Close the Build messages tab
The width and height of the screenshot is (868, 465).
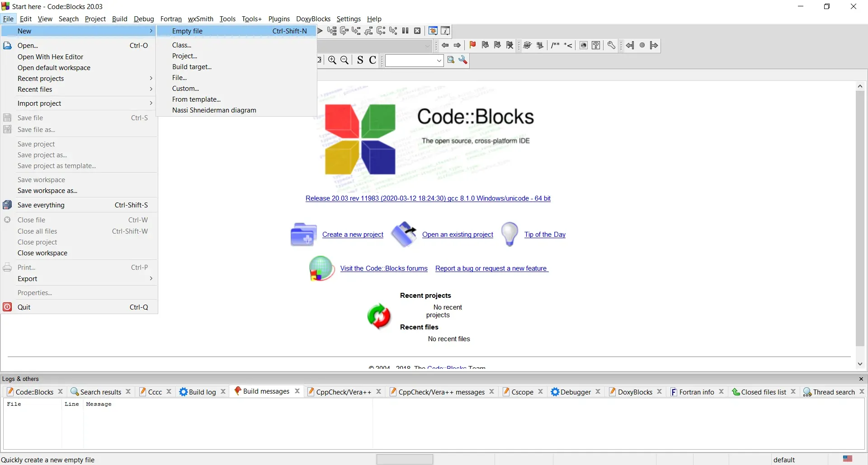coord(297,391)
